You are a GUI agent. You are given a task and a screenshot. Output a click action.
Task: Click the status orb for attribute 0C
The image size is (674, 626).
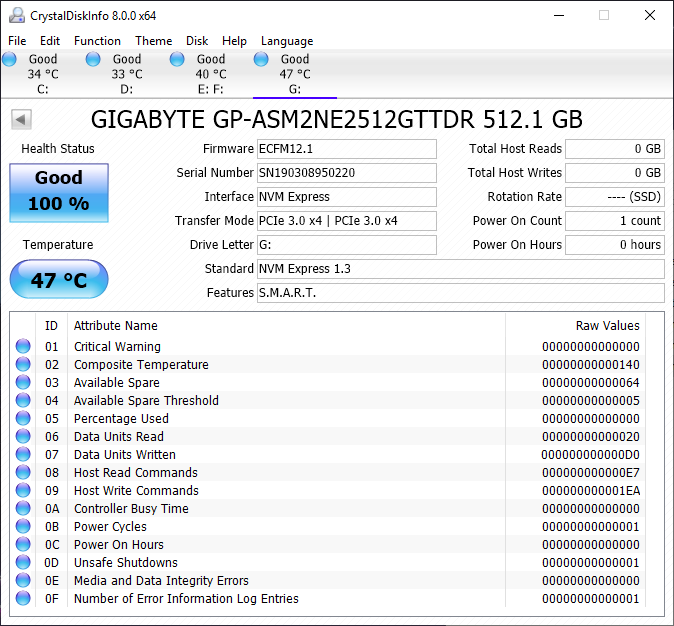click(23, 544)
